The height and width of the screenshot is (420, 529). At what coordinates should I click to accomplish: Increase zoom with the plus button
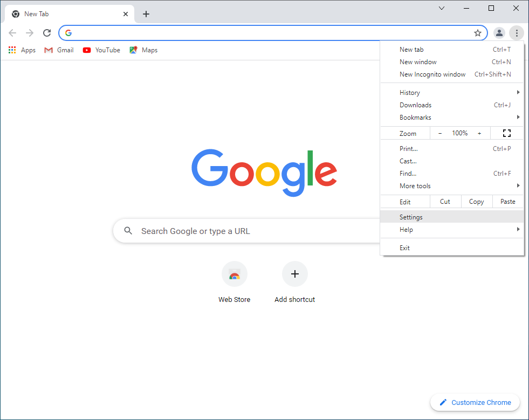479,133
